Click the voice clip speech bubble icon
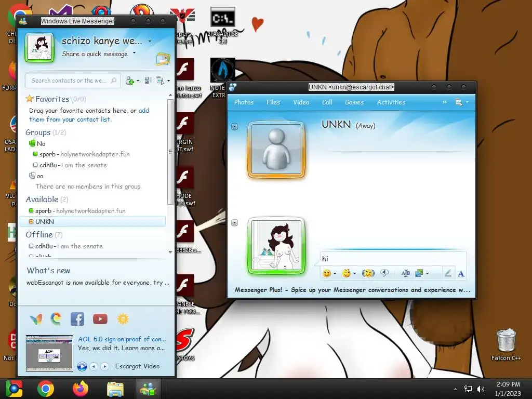 coord(384,273)
